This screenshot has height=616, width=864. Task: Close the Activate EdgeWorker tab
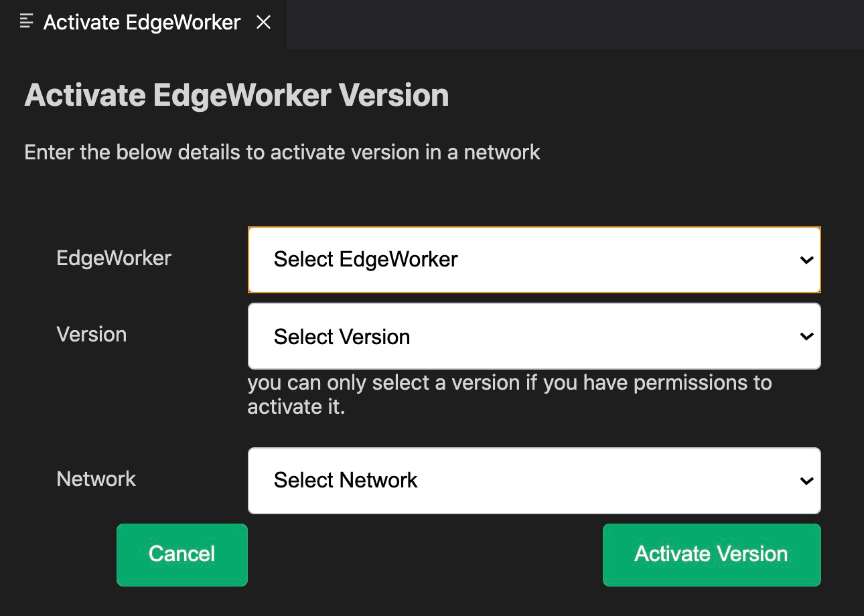click(264, 22)
